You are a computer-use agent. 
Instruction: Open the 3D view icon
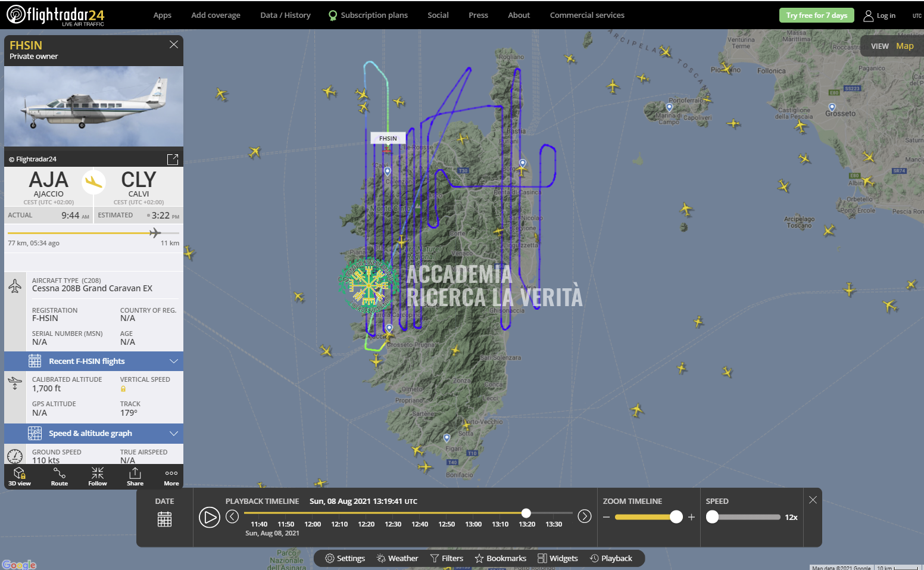click(x=20, y=476)
